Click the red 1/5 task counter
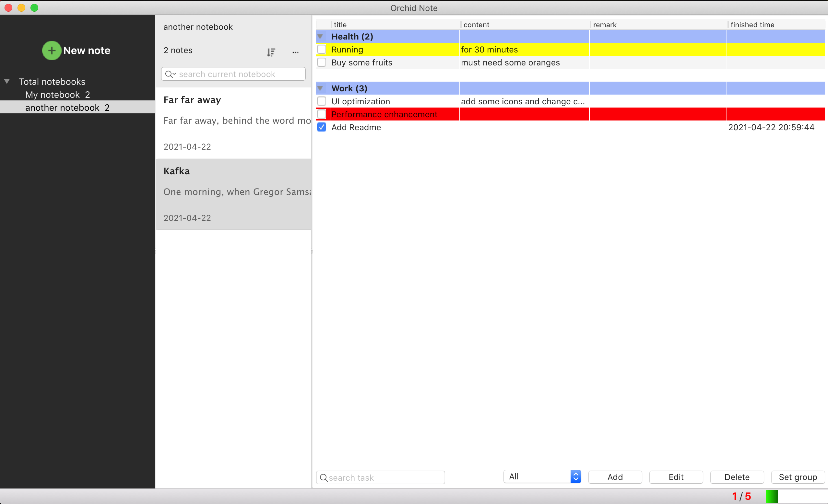This screenshot has width=828, height=504. [x=741, y=496]
